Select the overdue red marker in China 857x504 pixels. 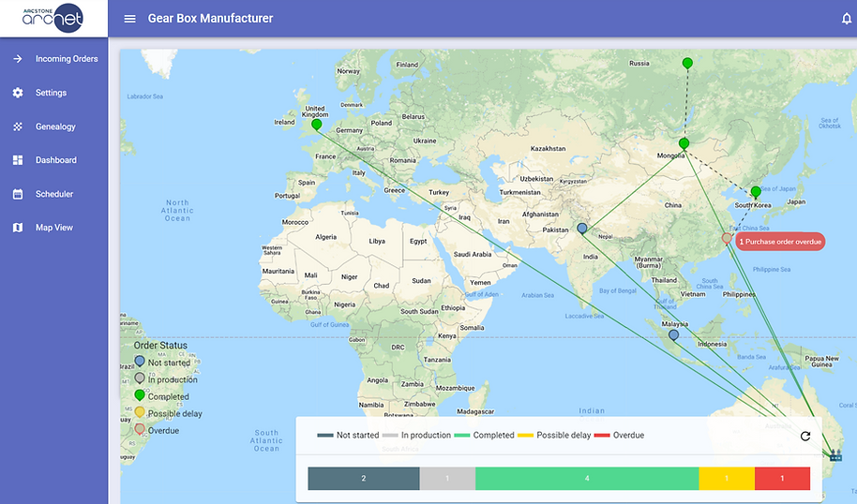tap(727, 238)
